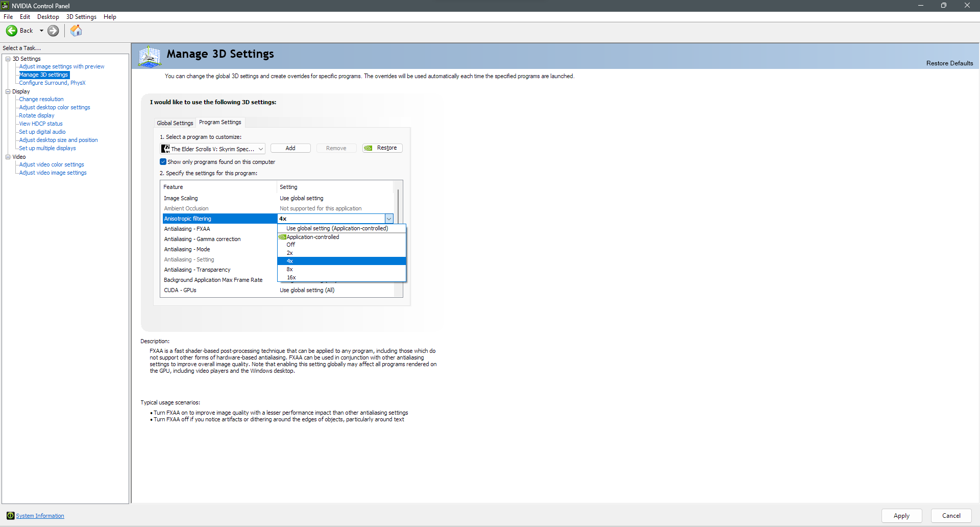This screenshot has height=527, width=980.
Task: Click the Apply button
Action: pyautogui.click(x=901, y=516)
